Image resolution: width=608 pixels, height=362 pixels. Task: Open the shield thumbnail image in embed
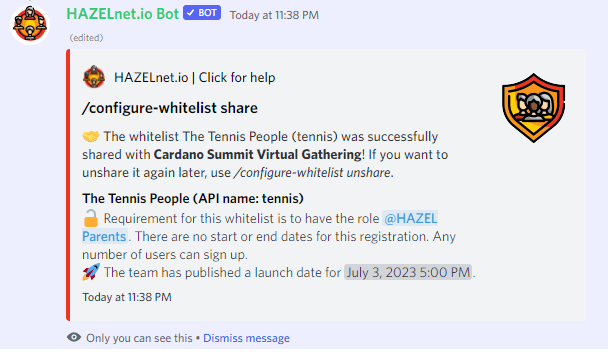coord(534,108)
